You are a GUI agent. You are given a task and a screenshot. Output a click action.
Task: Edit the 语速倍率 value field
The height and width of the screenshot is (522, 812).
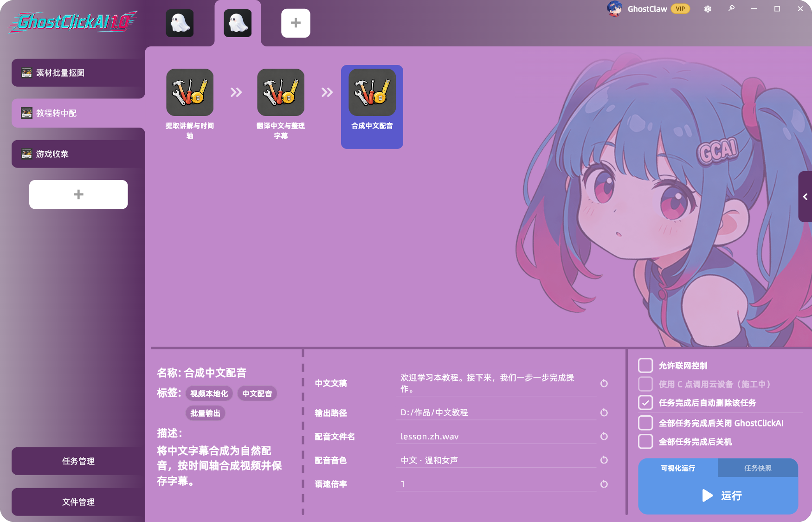coord(496,484)
